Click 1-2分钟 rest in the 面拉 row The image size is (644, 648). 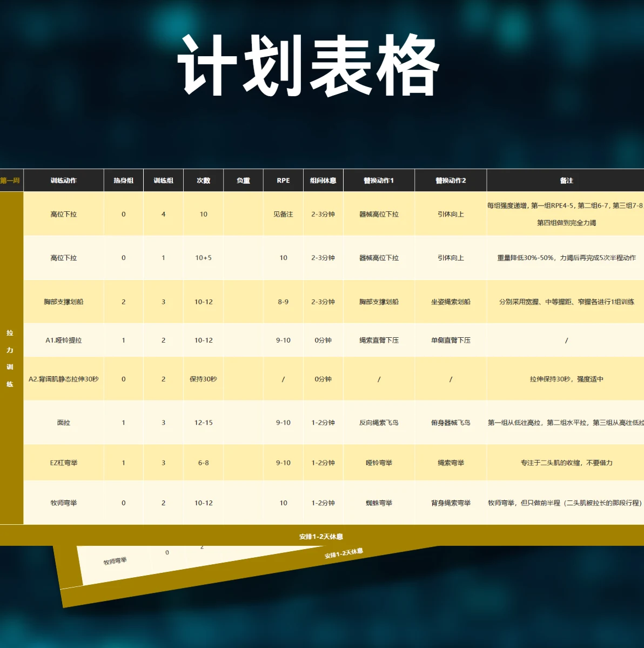pos(323,422)
